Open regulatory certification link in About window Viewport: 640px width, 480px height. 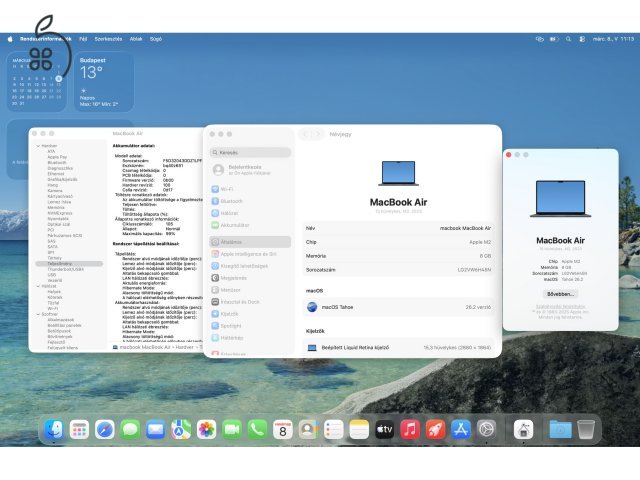click(x=560, y=306)
